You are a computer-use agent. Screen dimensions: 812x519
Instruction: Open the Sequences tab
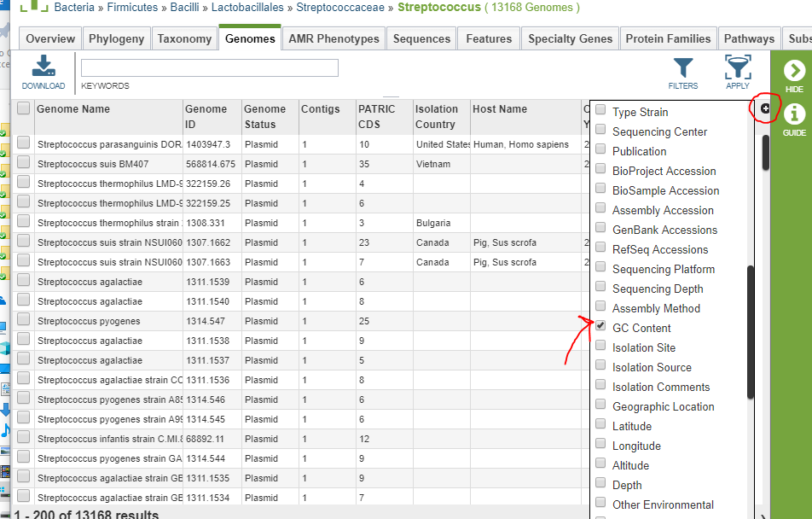(x=421, y=39)
